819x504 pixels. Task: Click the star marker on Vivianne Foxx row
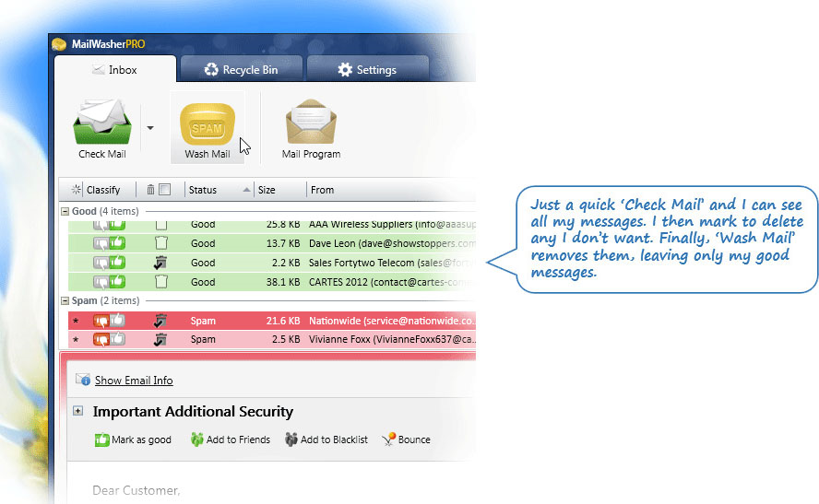tap(77, 340)
